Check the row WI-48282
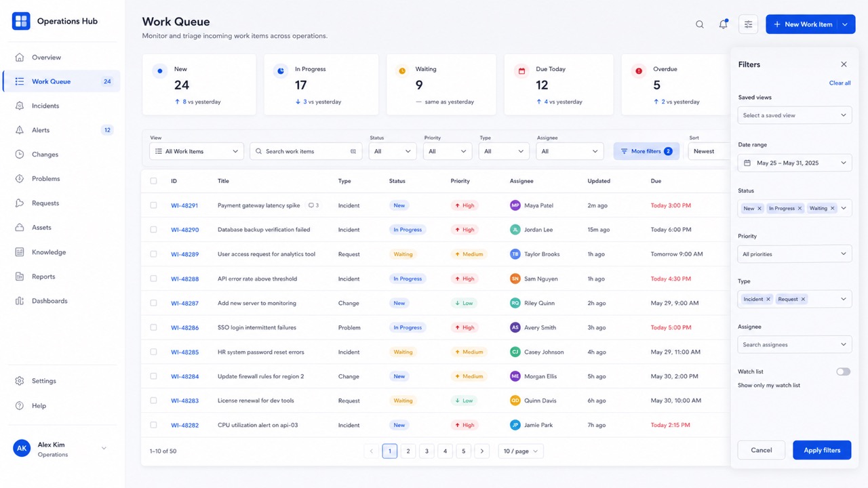This screenshot has height=488, width=868. [153, 425]
